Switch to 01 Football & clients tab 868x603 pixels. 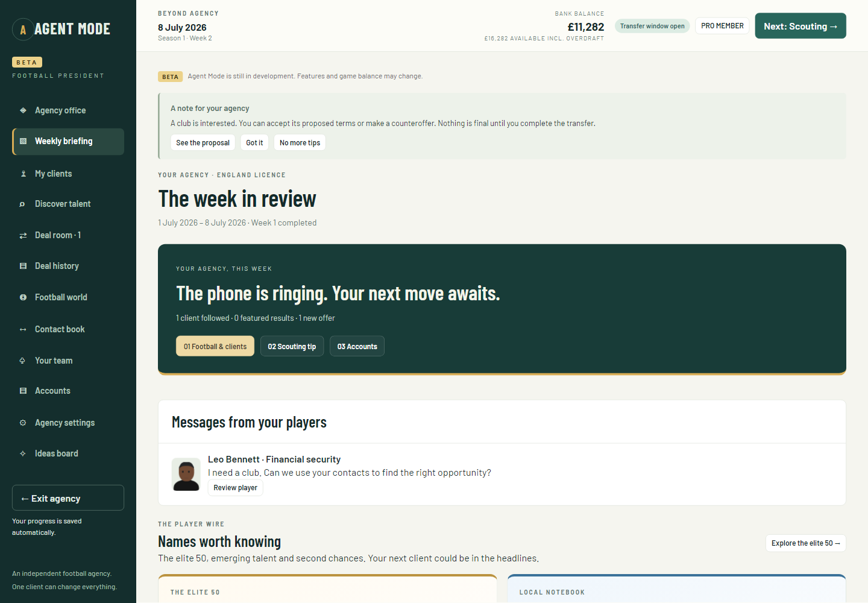click(215, 346)
